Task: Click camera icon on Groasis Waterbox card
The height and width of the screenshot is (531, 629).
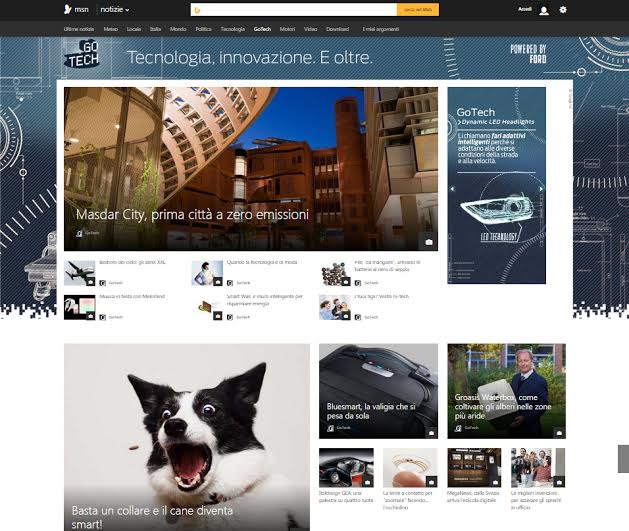Action: [x=559, y=432]
